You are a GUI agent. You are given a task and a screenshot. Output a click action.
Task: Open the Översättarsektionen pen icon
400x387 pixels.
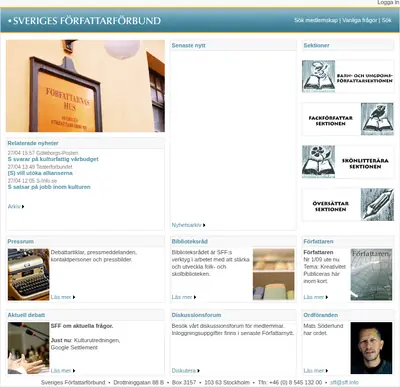[x=377, y=204]
